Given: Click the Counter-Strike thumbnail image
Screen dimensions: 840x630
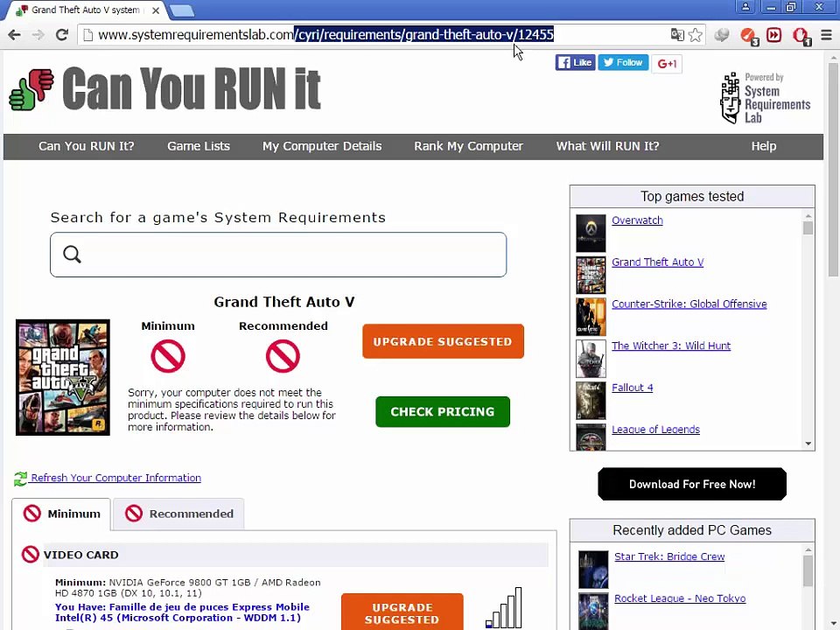Looking at the screenshot, I should point(591,317).
